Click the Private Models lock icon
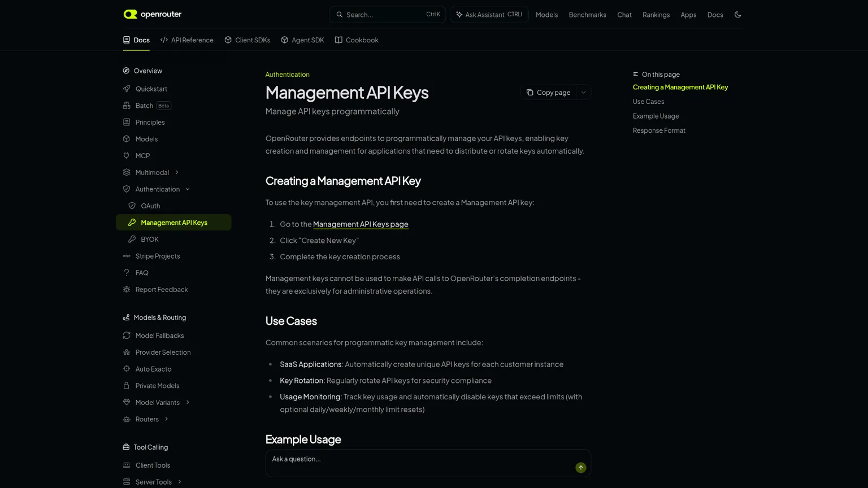The height and width of the screenshot is (488, 868). [x=127, y=386]
